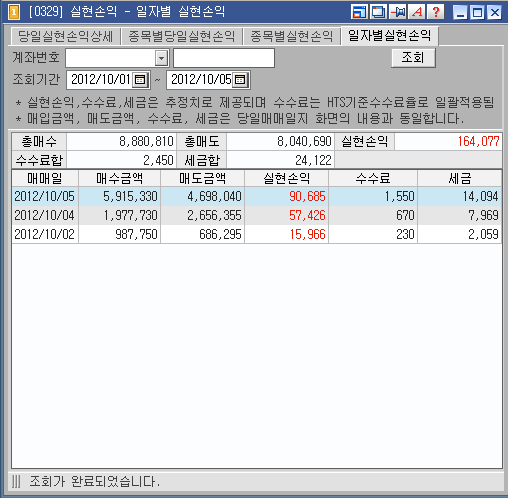Select the row dated 2012/10/02

(256, 234)
